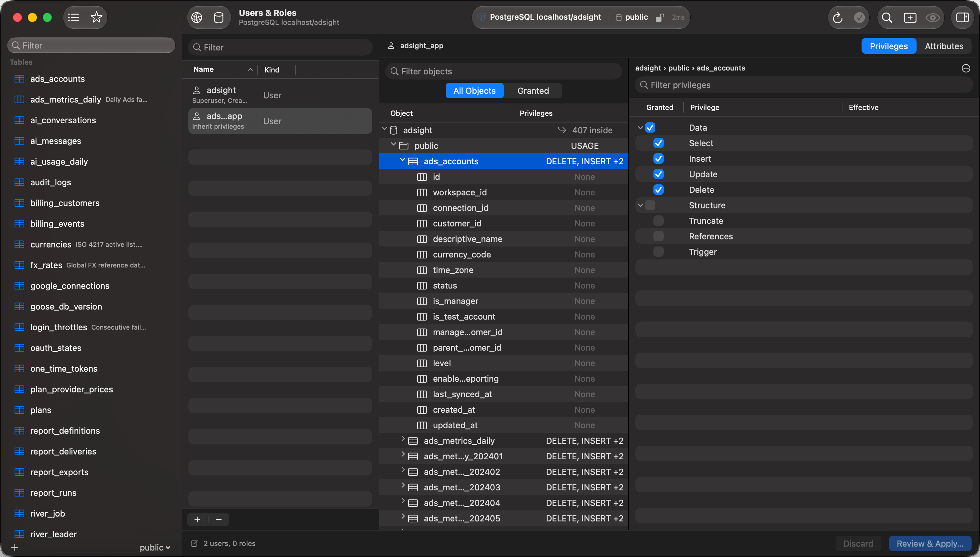Open the list view toolbar icon
The image size is (980, 557).
tap(73, 17)
